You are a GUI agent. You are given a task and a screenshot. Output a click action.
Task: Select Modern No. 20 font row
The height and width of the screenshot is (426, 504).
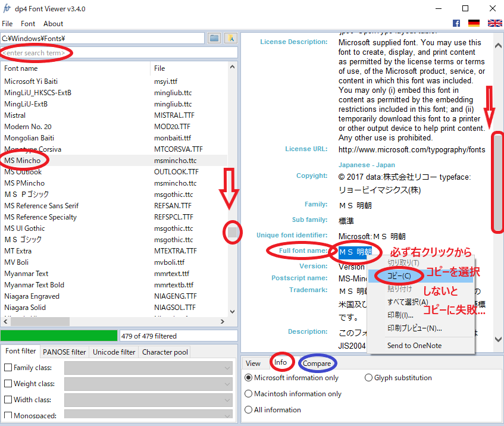(114, 126)
